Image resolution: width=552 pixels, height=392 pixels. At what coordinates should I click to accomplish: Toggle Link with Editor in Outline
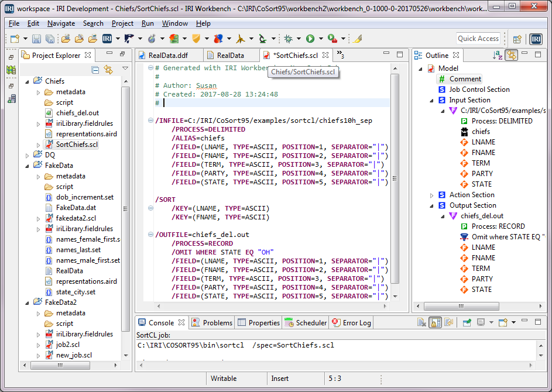click(511, 55)
